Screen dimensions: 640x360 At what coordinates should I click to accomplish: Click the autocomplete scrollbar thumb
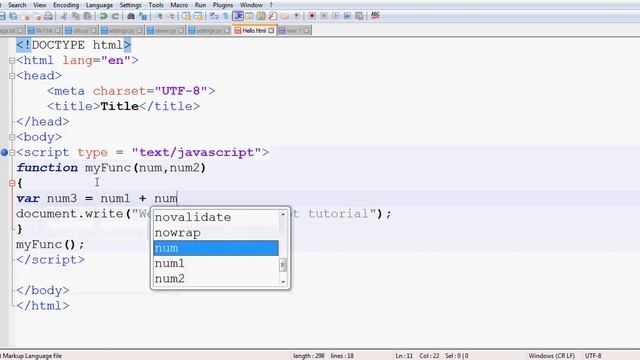283,265
